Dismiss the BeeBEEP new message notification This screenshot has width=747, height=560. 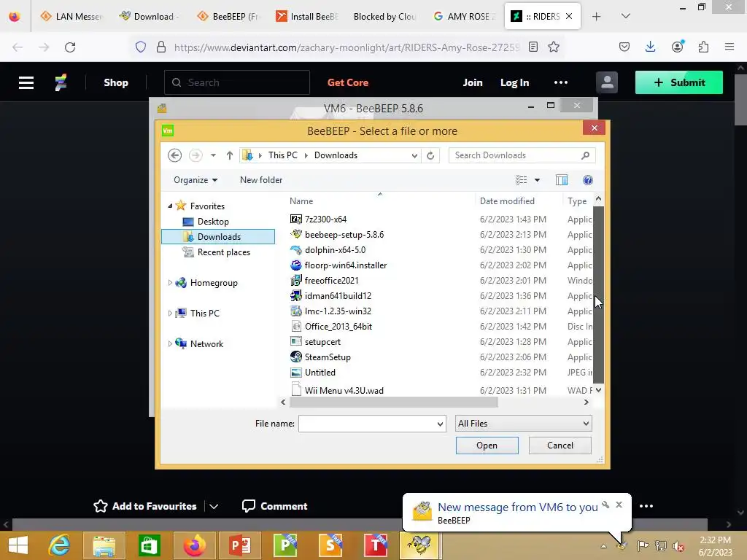[619, 505]
